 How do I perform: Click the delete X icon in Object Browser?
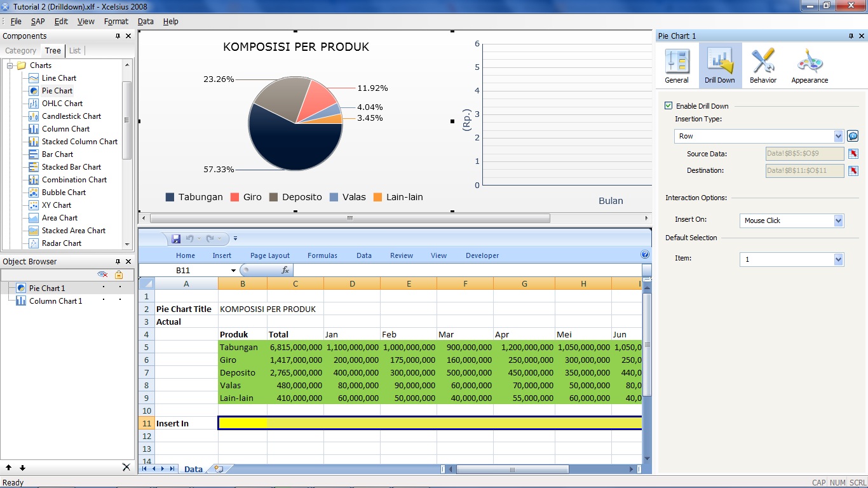[126, 468]
